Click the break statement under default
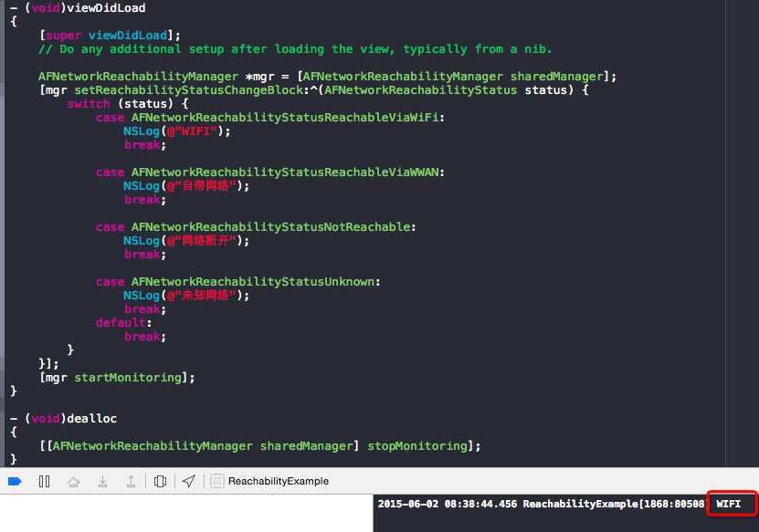The image size is (759, 532). point(144,337)
